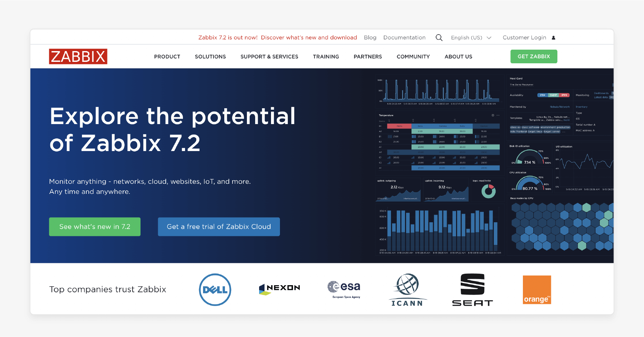Click Discover what's new and download link

coord(309,37)
